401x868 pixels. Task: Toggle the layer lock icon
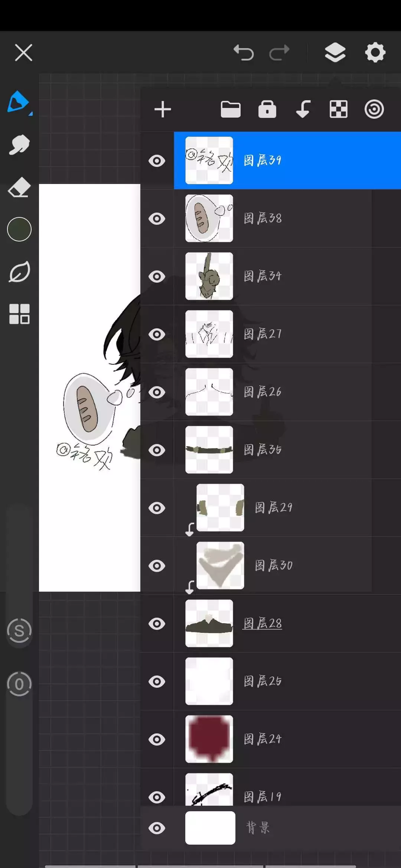pos(267,109)
